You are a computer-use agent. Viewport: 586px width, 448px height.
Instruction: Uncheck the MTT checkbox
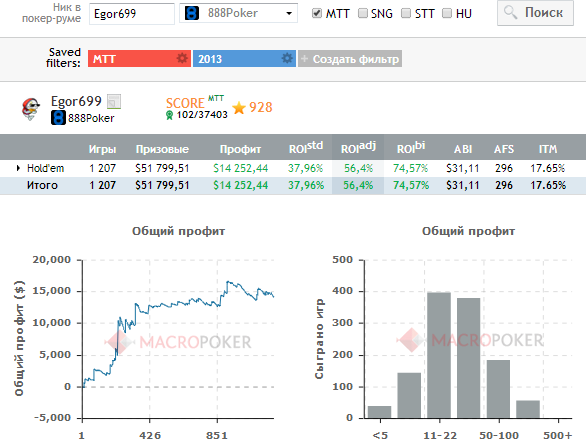tap(317, 13)
